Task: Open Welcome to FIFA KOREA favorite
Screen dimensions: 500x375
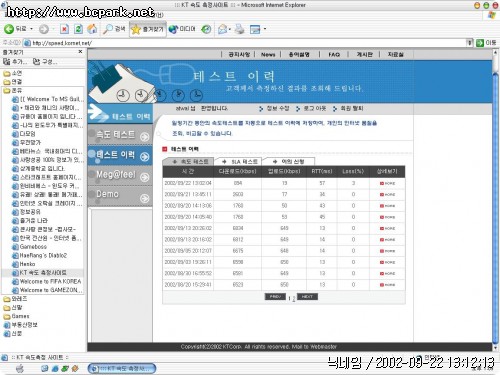Action: point(47,281)
